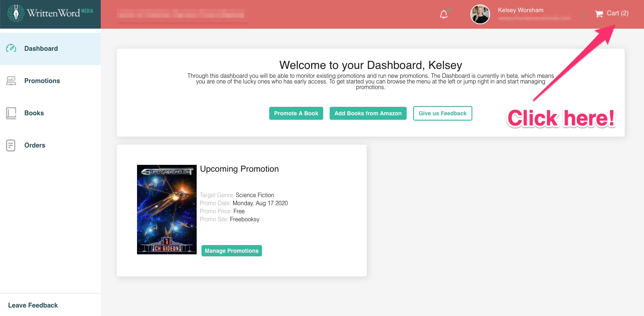The width and height of the screenshot is (644, 316).
Task: Click the Promote A Book button
Action: tap(296, 113)
